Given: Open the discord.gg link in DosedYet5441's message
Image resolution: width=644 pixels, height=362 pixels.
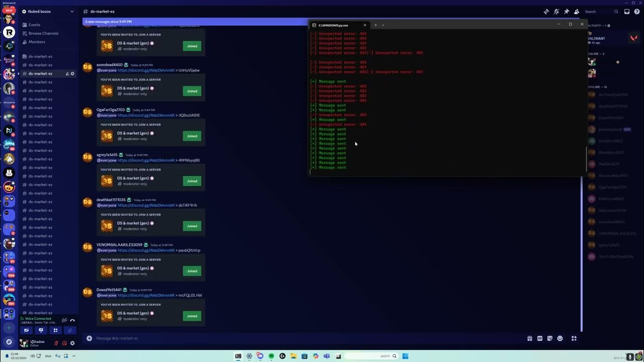Looking at the screenshot, I should pos(146,295).
